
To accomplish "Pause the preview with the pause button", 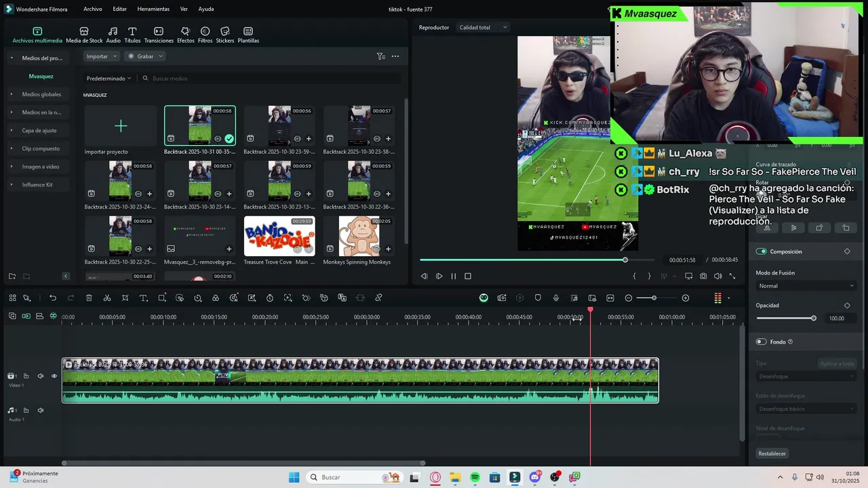I will coord(453,276).
